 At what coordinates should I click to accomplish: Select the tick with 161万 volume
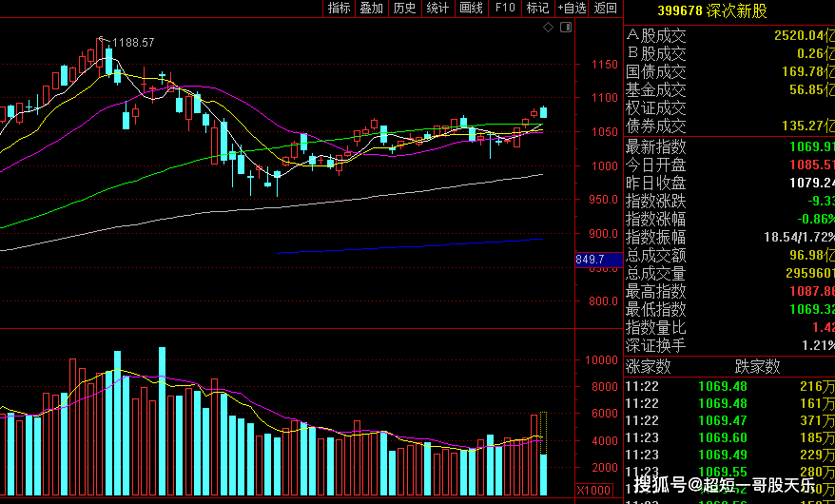(x=729, y=403)
